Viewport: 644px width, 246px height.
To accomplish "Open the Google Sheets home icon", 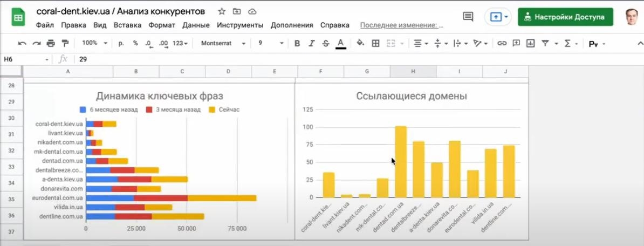I will coord(18,18).
